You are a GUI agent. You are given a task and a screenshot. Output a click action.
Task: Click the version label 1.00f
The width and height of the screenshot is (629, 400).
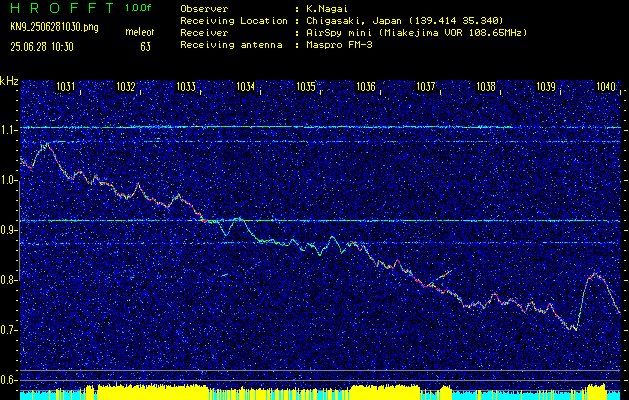coord(138,8)
